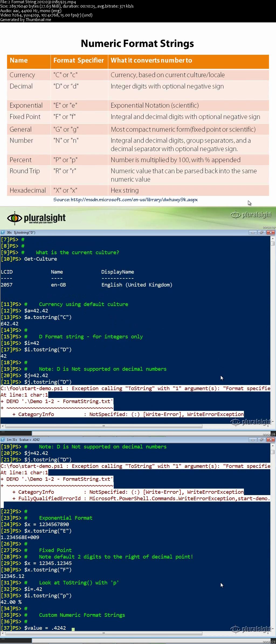Minimize the '36s $j.tostring("D")' console window
The height and width of the screenshot is (644, 276).
click(253, 232)
